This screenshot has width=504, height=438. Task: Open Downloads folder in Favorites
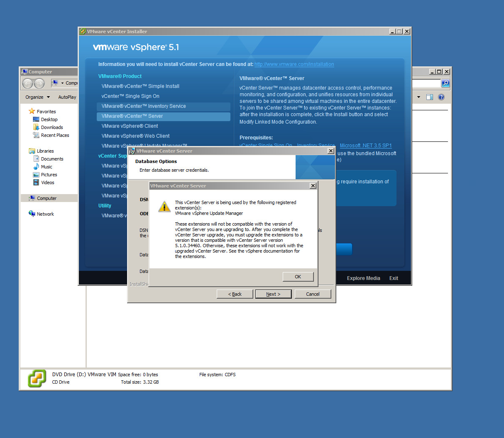pyautogui.click(x=51, y=127)
